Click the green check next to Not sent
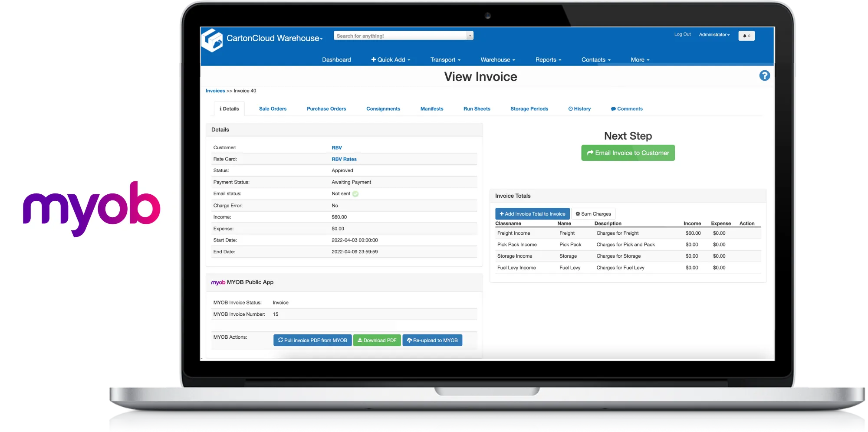This screenshot has width=868, height=432. click(x=355, y=193)
